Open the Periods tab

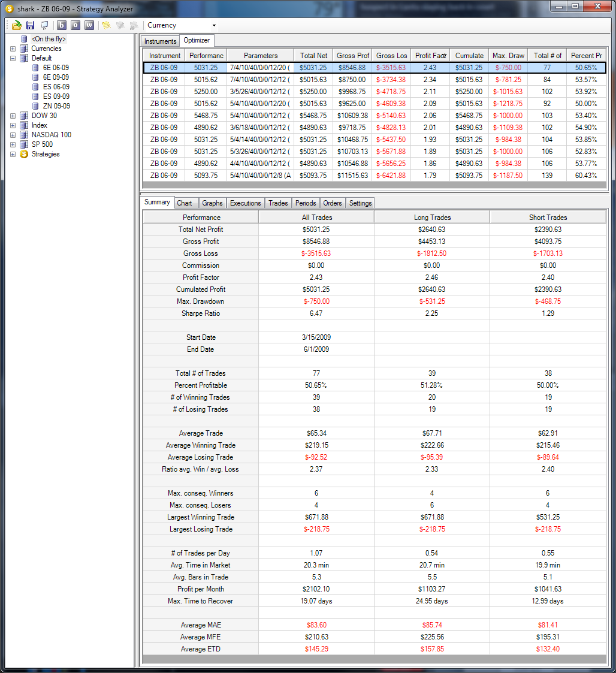306,203
